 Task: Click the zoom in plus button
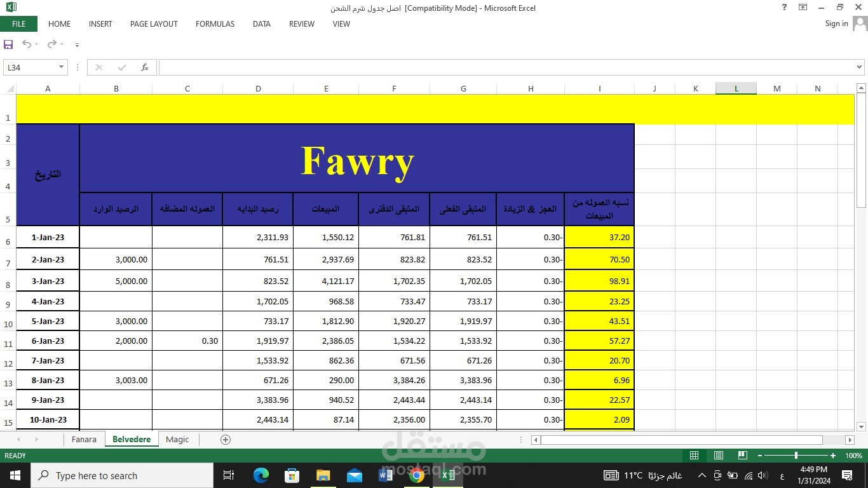point(833,456)
